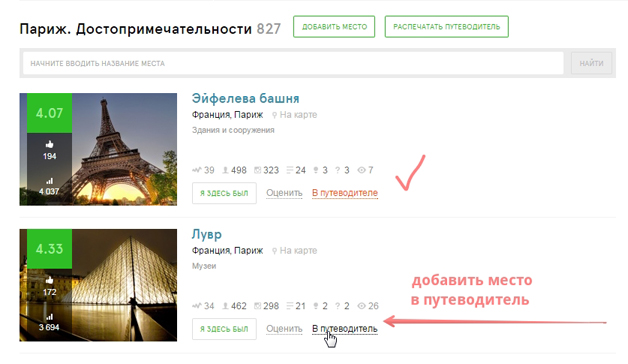The height and width of the screenshot is (364, 628).
Task: Mark Eiffel Tower with 'Я здесь был'
Action: [x=224, y=193]
